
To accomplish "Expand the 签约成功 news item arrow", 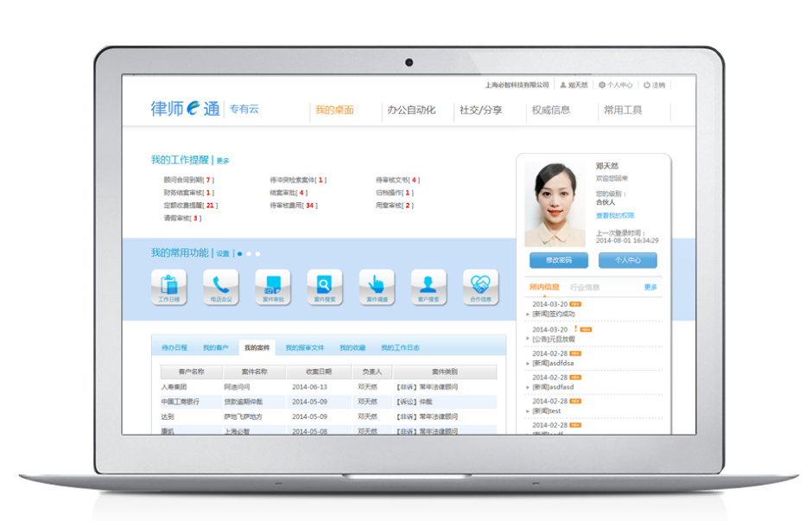I will pos(528,315).
